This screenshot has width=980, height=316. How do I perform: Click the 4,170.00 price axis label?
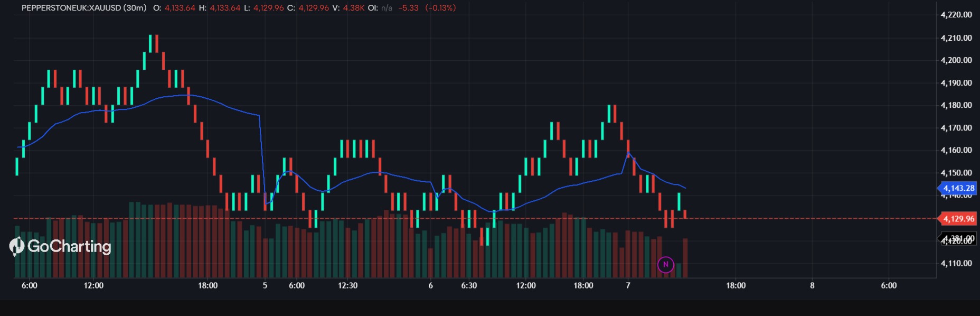coord(956,128)
